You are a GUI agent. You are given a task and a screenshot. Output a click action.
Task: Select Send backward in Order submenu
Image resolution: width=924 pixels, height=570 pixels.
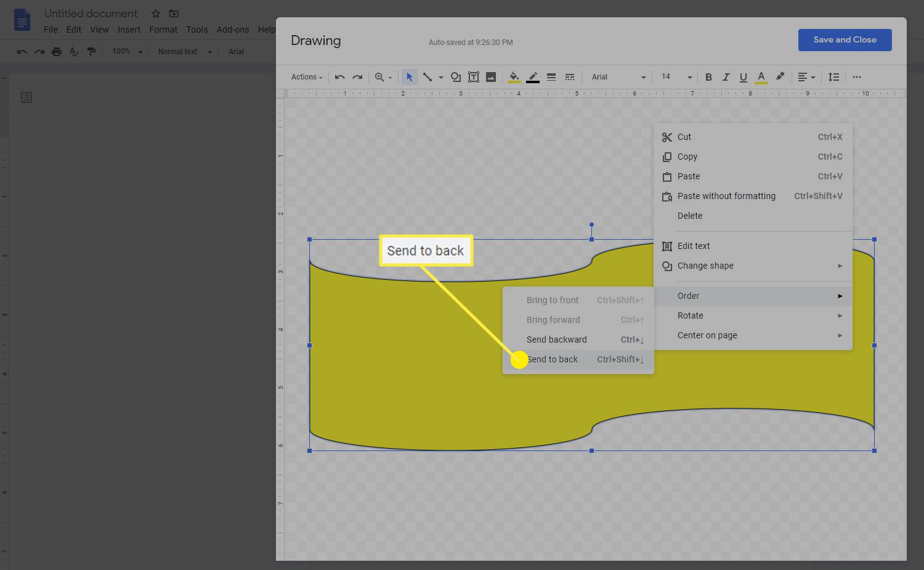578,340
